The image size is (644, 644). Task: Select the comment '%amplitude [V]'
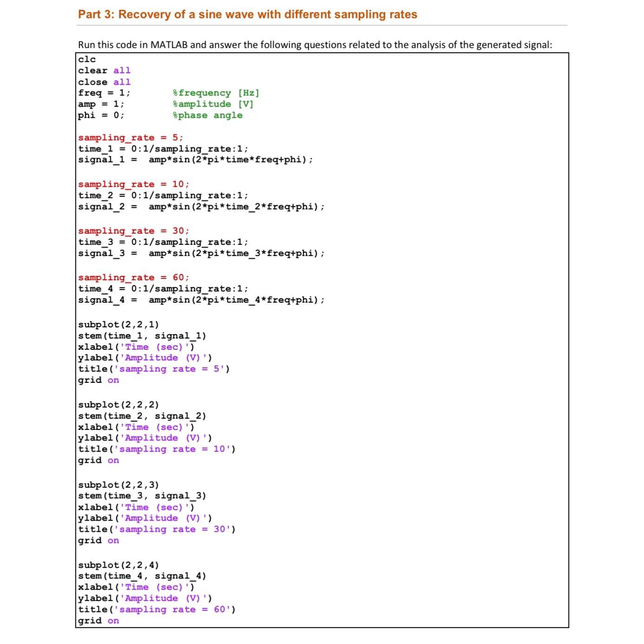click(212, 104)
